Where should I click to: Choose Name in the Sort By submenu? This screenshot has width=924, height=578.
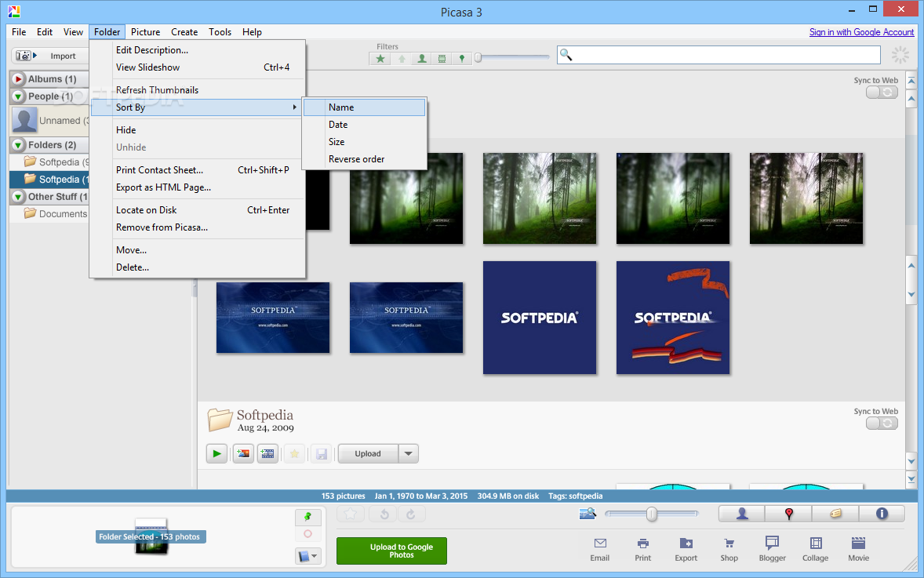point(364,107)
